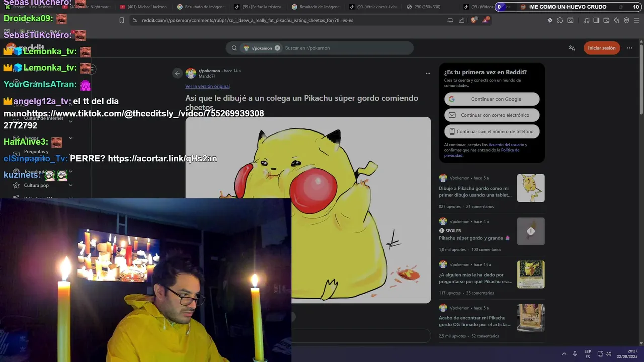Remove the r/pokemon filter chip with X
644x362 pixels.
click(277, 48)
